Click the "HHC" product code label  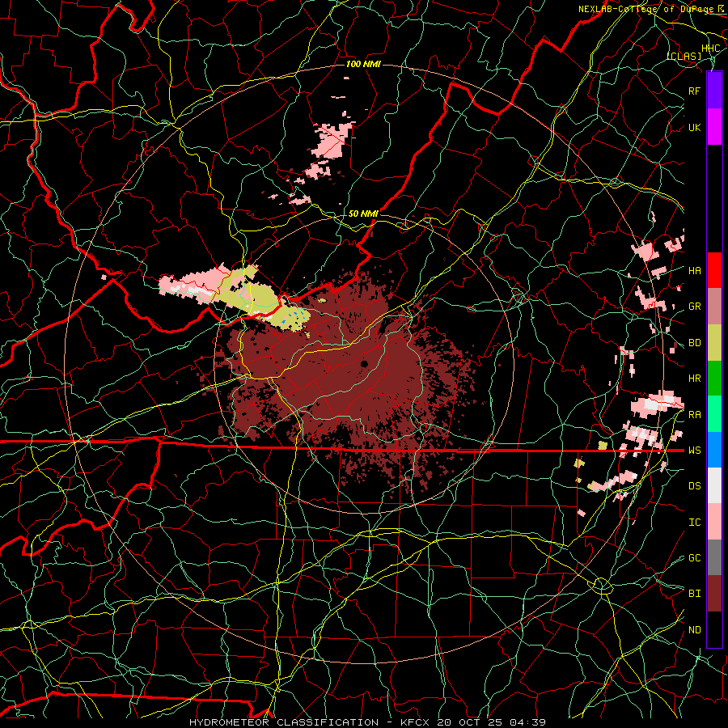pyautogui.click(x=711, y=49)
